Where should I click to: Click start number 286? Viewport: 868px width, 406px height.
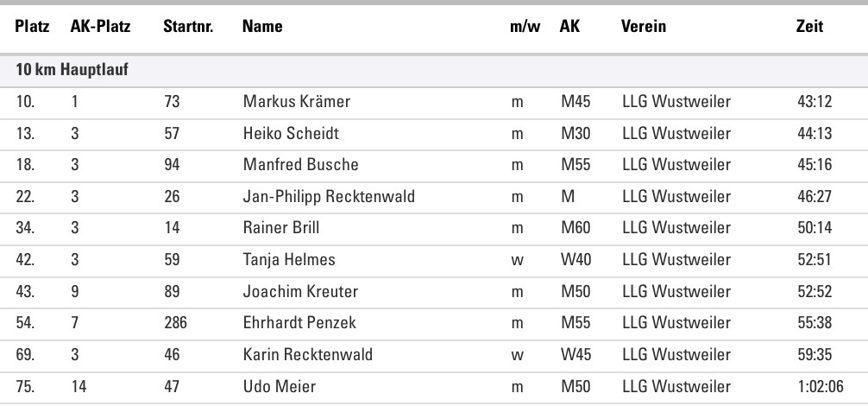175,323
